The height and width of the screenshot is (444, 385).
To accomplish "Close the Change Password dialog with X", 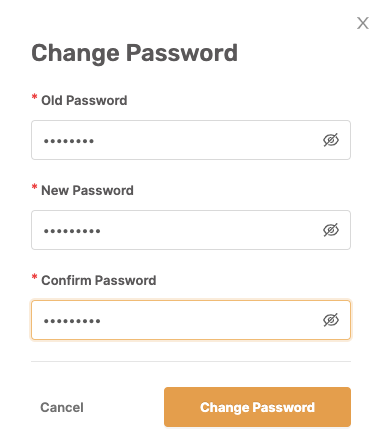I will click(363, 23).
